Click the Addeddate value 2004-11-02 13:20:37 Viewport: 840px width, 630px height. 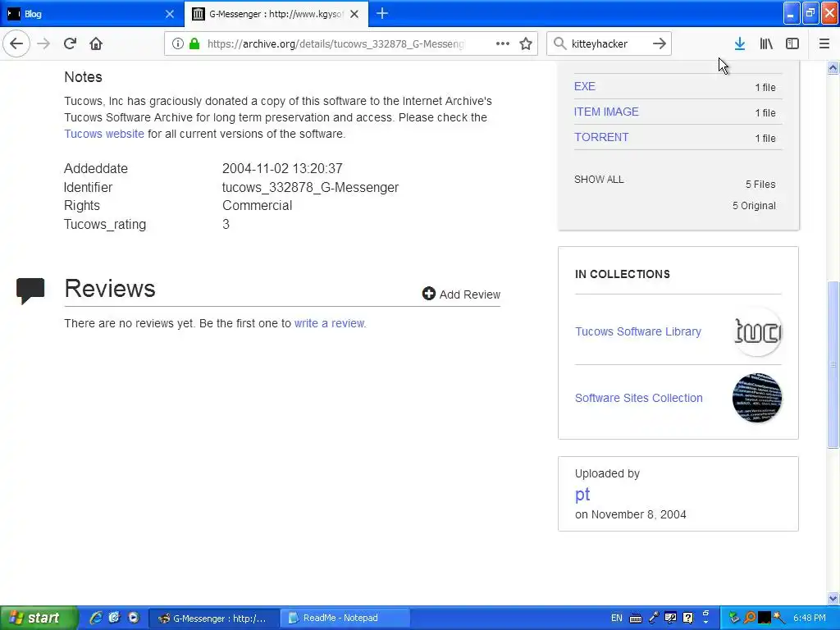pos(282,168)
